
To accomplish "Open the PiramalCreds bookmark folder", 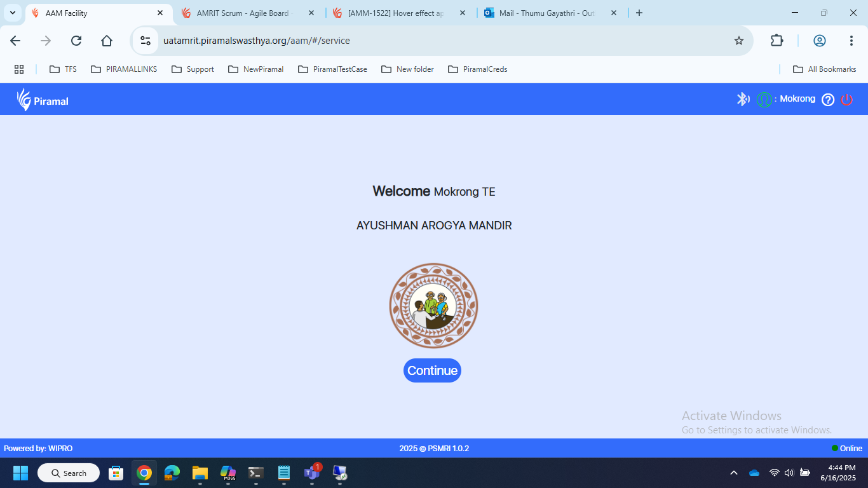I will 477,69.
